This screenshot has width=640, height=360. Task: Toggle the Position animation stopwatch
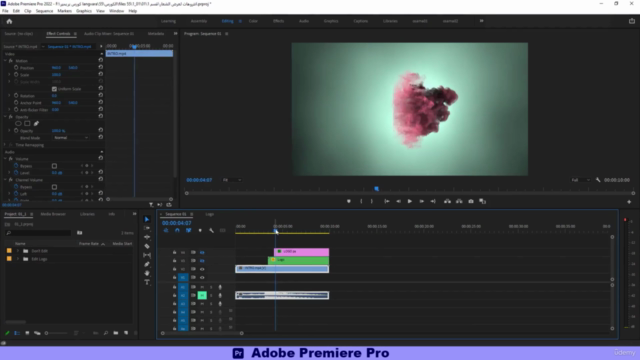[16, 68]
